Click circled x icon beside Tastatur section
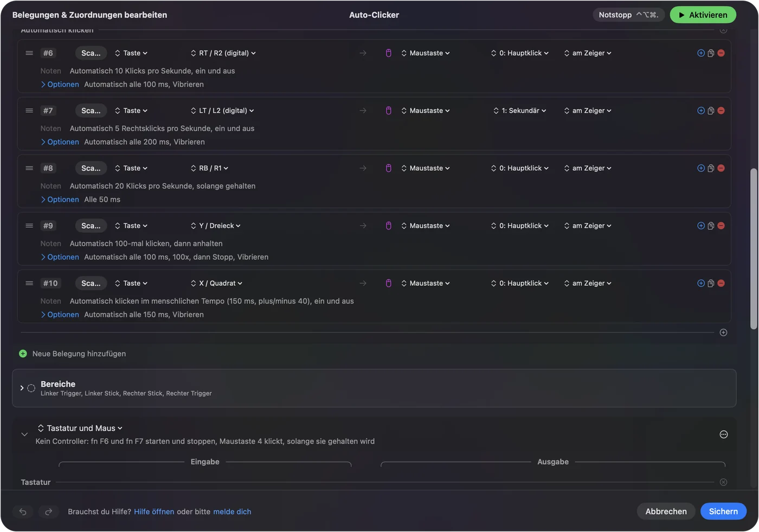This screenshot has height=532, width=759. tap(723, 482)
